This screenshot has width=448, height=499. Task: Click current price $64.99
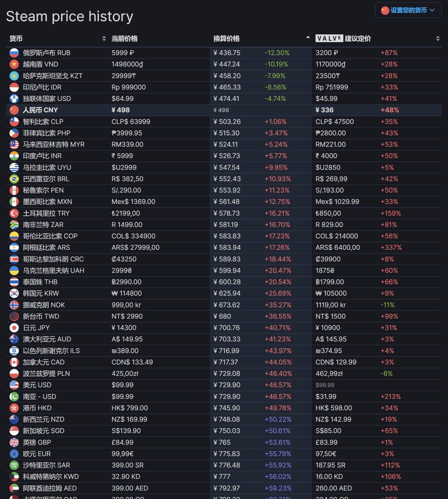122,99
